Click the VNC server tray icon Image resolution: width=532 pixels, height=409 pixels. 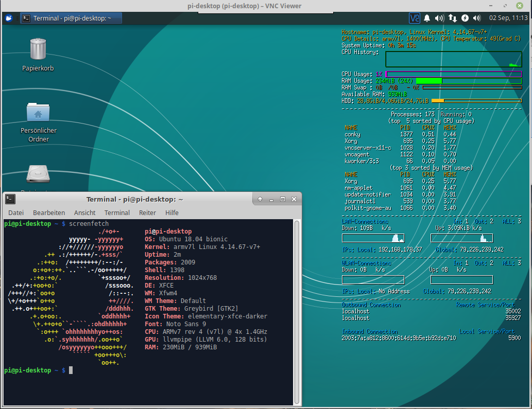tap(414, 19)
